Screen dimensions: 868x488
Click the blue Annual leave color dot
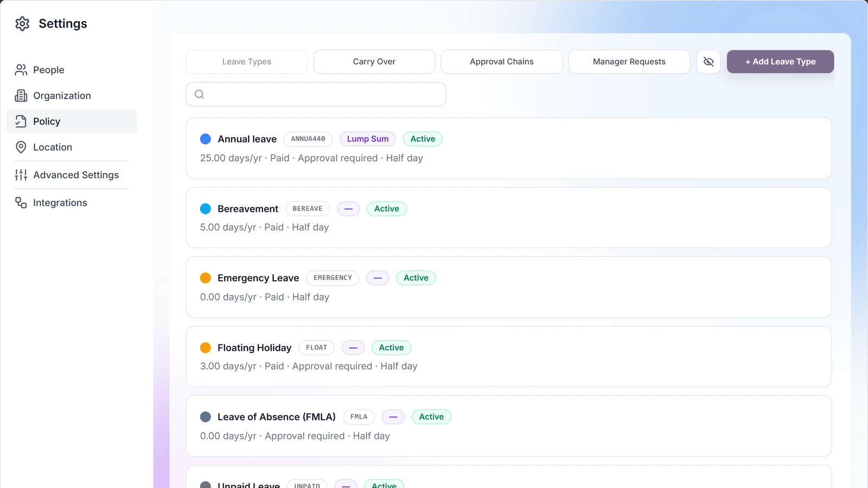[206, 139]
